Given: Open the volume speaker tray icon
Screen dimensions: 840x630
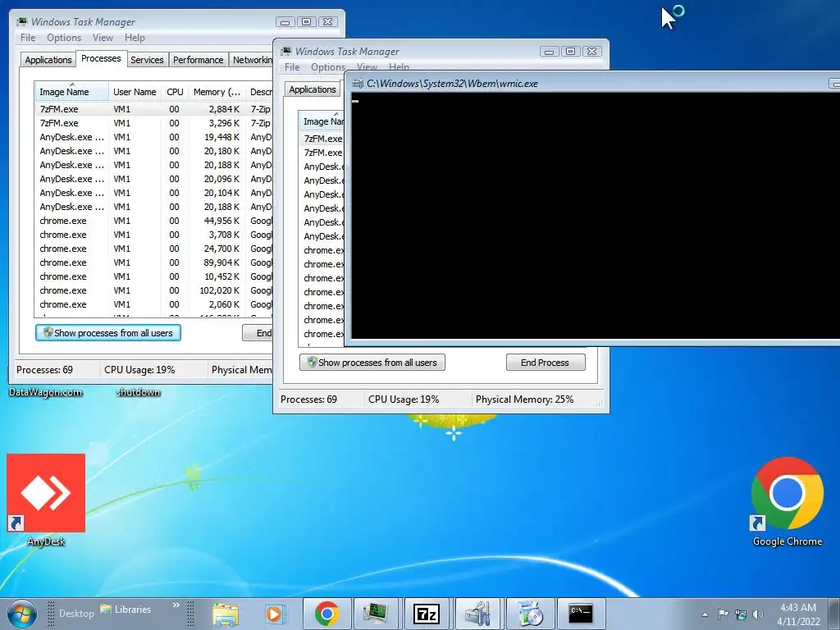Looking at the screenshot, I should [757, 614].
